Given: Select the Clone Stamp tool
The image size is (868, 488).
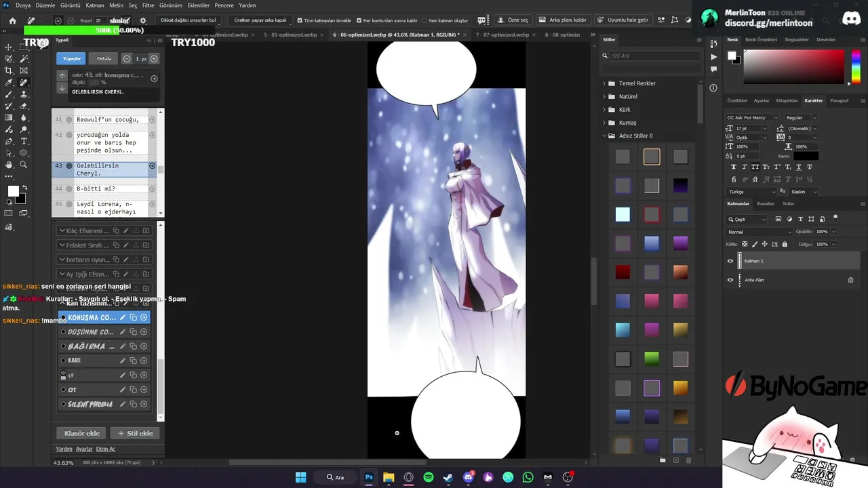Looking at the screenshot, I should click(x=24, y=94).
